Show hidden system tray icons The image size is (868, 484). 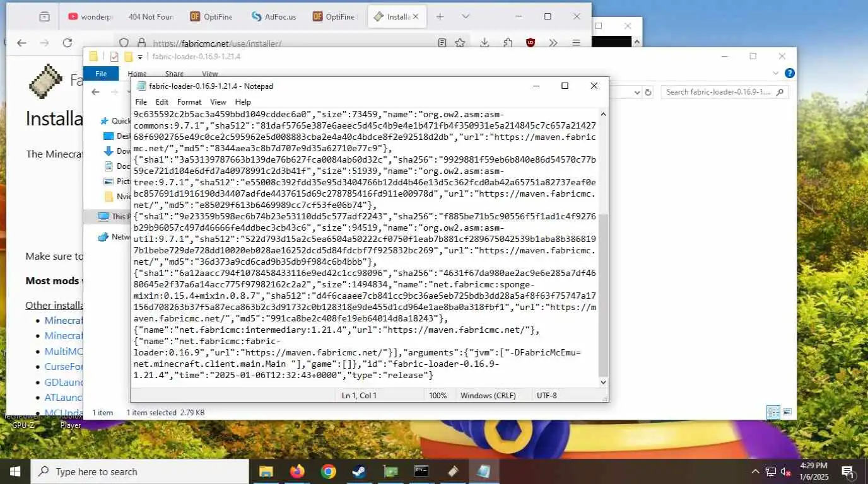755,471
